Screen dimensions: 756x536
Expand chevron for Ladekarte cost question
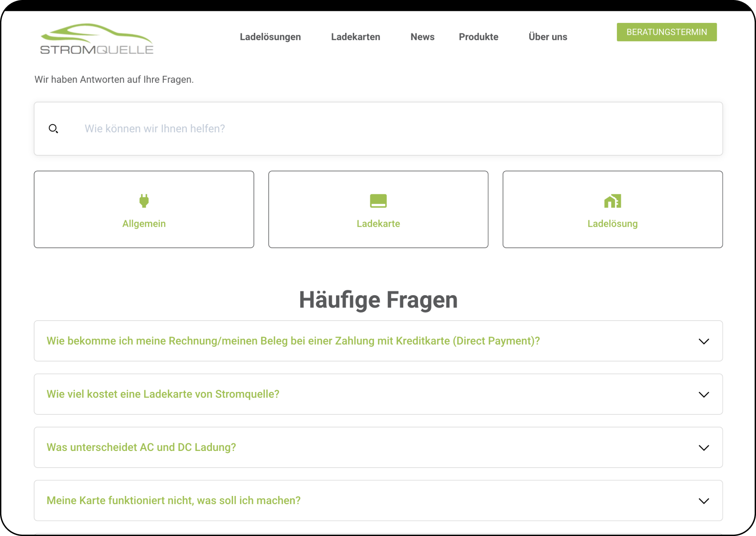click(x=704, y=394)
